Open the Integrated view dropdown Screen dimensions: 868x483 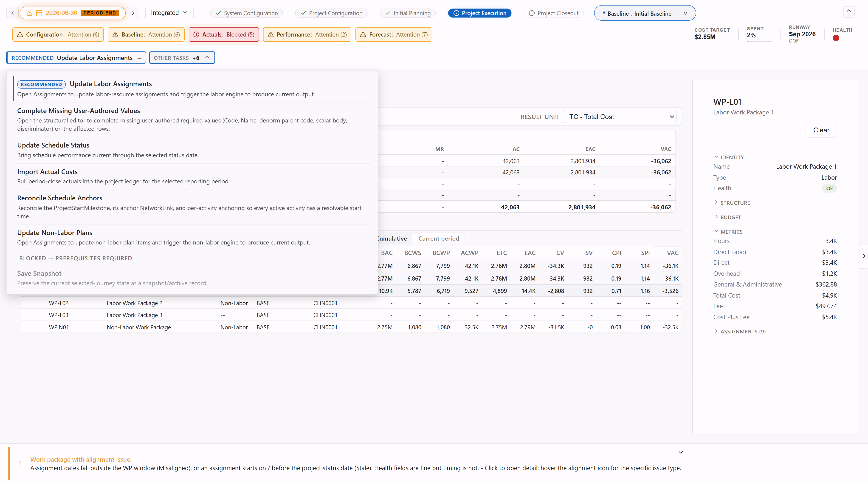[169, 13]
